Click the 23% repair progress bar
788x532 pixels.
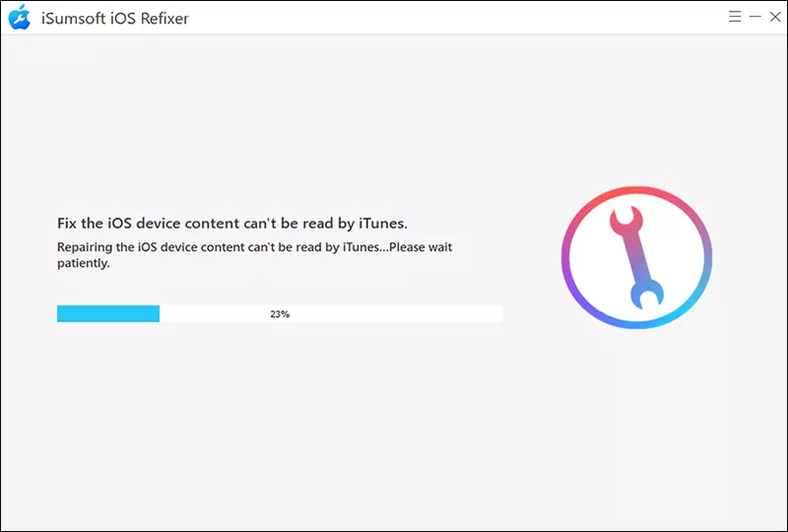pyautogui.click(x=280, y=313)
